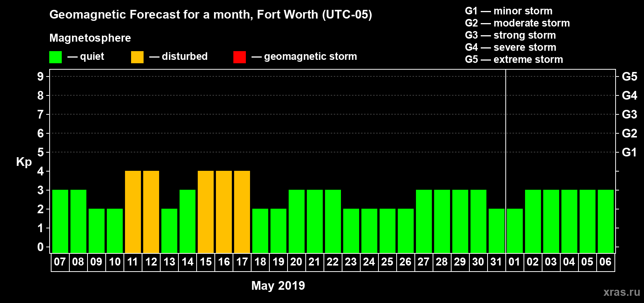Select the green bar for May 14
Viewport: 644px width, 303px height.
188,222
